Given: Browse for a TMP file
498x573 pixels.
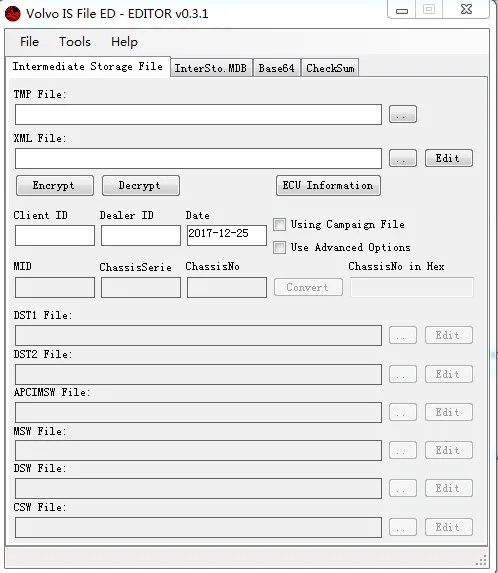Looking at the screenshot, I should coord(403,114).
